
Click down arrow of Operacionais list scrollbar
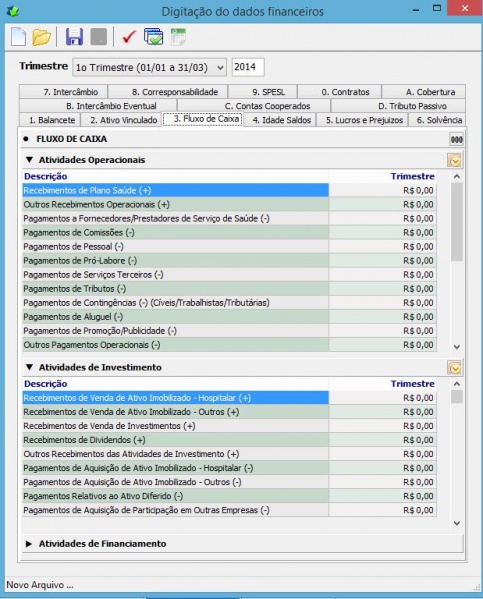(457, 347)
